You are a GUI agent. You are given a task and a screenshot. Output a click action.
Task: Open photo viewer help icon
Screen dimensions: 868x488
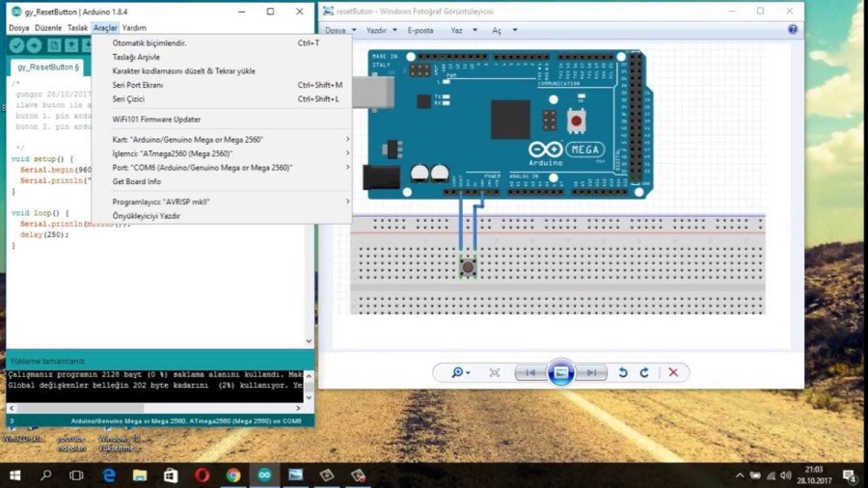[x=793, y=30]
